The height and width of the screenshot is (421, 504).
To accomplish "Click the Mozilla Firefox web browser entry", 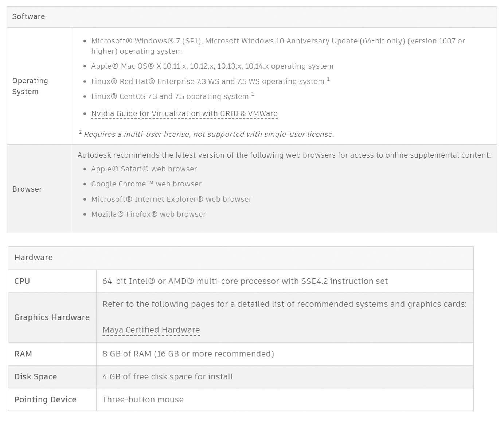I will pyautogui.click(x=148, y=214).
